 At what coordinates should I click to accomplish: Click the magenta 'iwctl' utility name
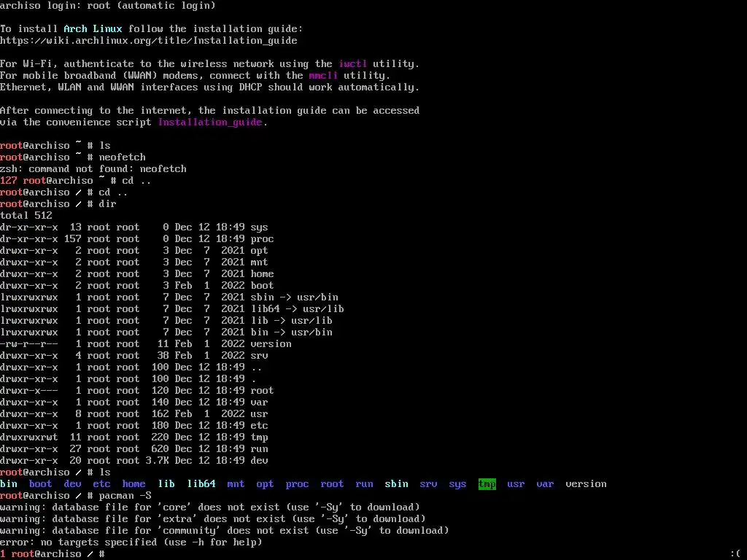click(353, 64)
